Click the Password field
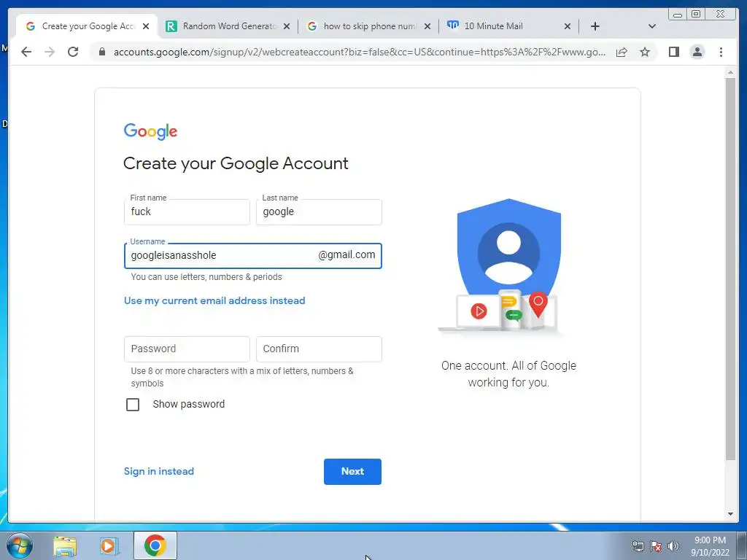Screen dimensions: 747x560 (187, 349)
